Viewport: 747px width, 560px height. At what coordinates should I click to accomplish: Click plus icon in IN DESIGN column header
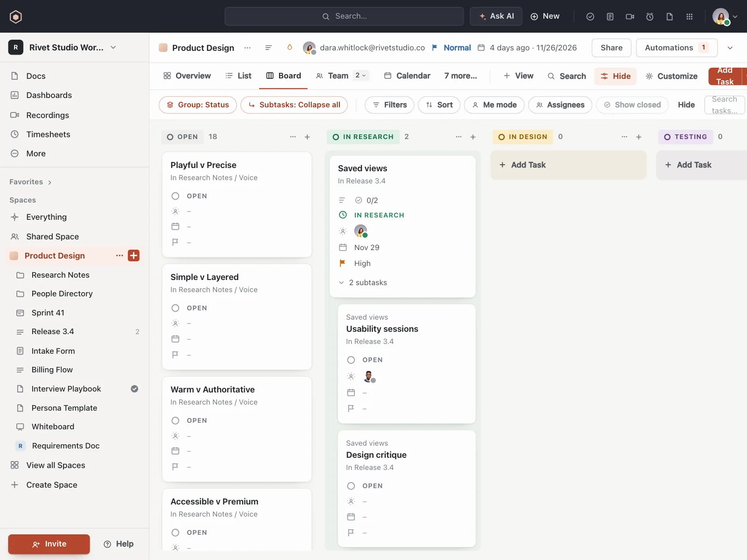click(639, 137)
